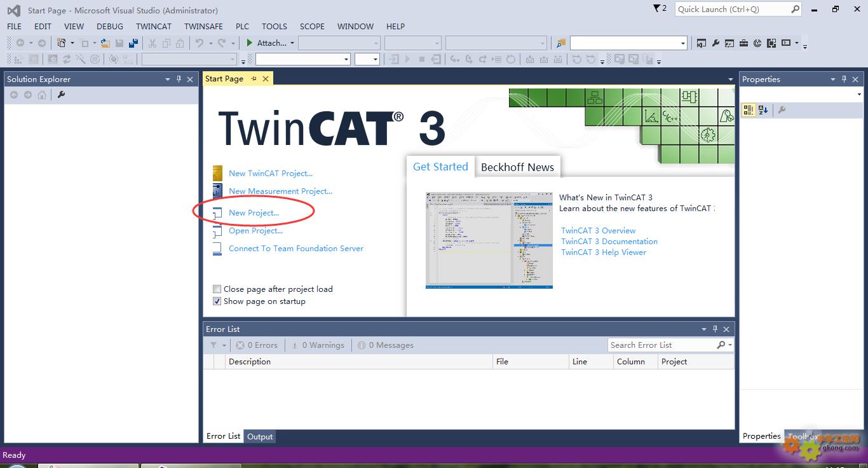
Task: Expand the Find combo box dropdown
Action: (683, 43)
